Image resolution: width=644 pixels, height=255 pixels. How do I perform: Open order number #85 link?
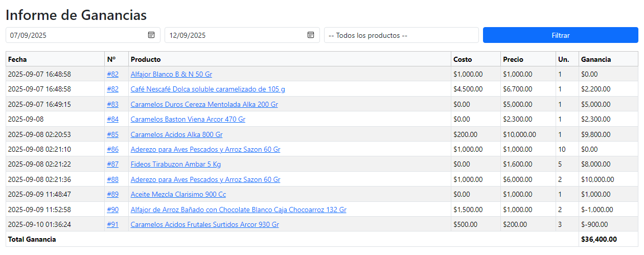[112, 134]
